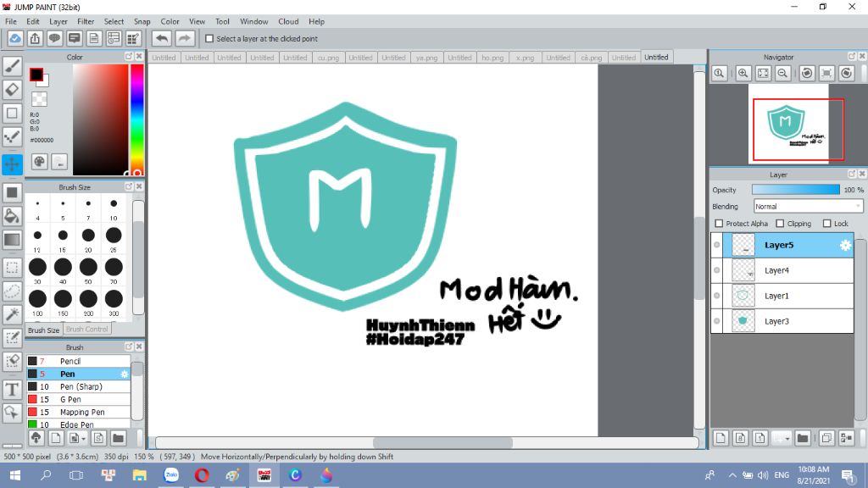Zoom out using Navigator magnifier minus
This screenshot has width=868, height=488.
(x=782, y=73)
